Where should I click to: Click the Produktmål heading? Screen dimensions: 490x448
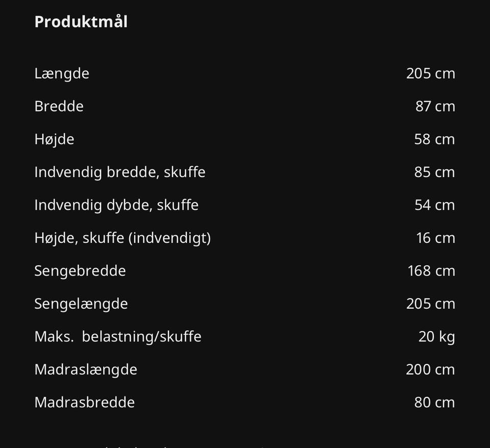(81, 22)
